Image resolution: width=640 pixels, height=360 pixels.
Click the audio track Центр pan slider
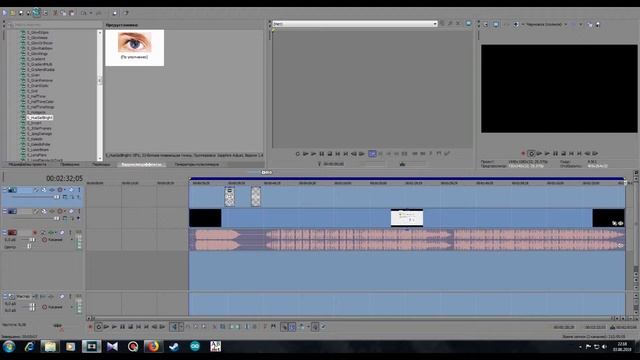pyautogui.click(x=29, y=246)
